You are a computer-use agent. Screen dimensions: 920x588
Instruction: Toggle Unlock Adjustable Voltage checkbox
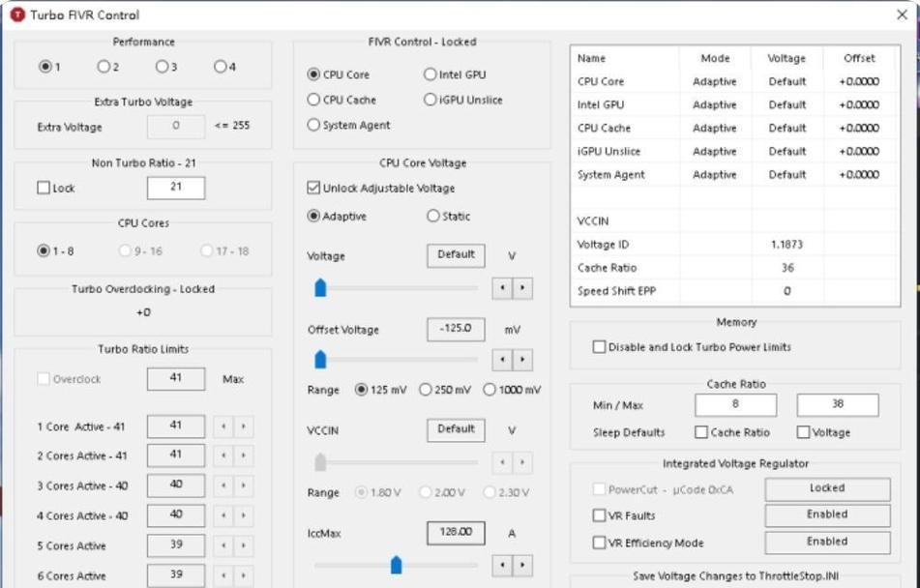(313, 188)
